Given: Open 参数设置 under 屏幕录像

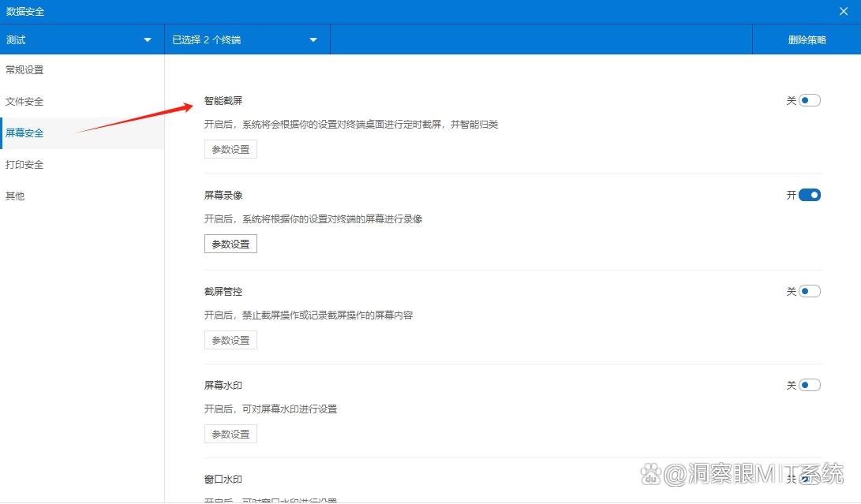Looking at the screenshot, I should coord(230,244).
